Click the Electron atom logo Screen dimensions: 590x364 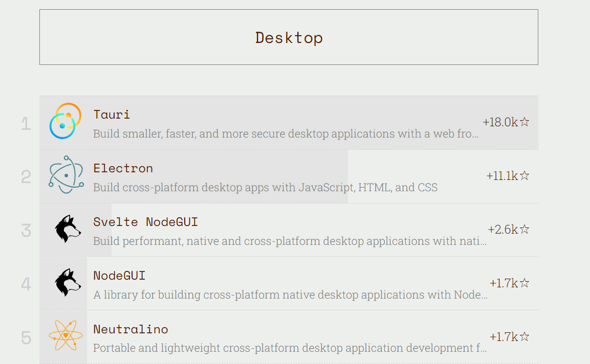66,176
